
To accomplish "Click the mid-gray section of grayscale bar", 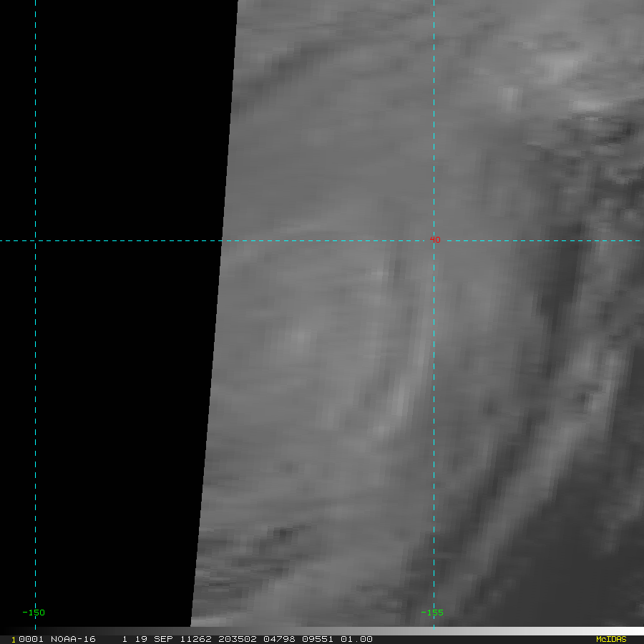I will click(x=322, y=631).
